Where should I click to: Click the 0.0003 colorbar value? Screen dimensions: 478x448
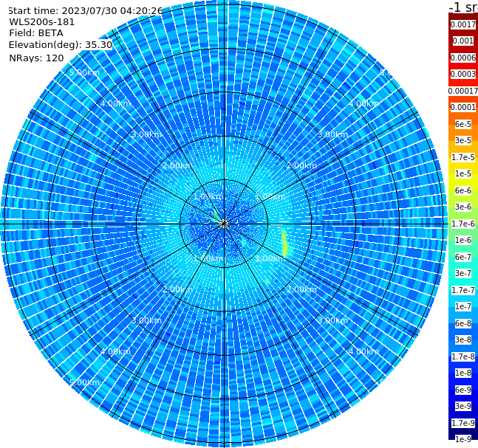coord(463,74)
